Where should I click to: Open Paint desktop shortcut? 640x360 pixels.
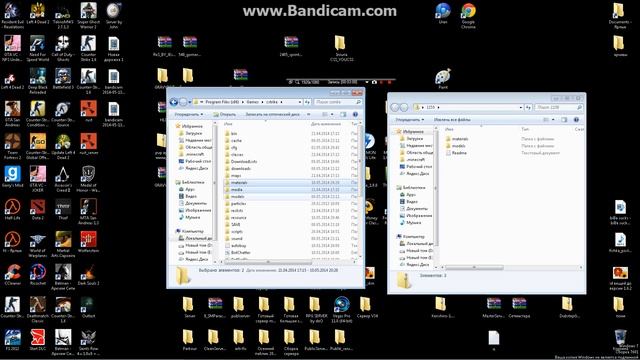(x=443, y=78)
